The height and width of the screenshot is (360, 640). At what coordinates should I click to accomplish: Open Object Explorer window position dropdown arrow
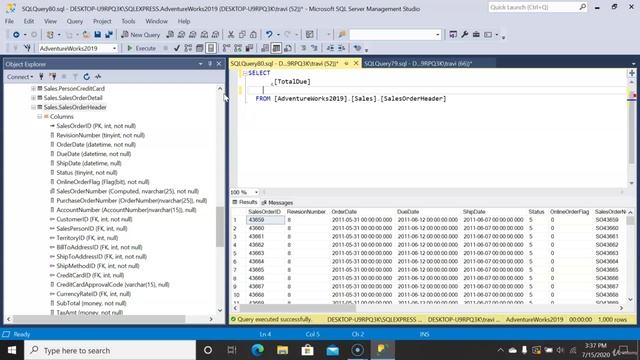[200, 64]
